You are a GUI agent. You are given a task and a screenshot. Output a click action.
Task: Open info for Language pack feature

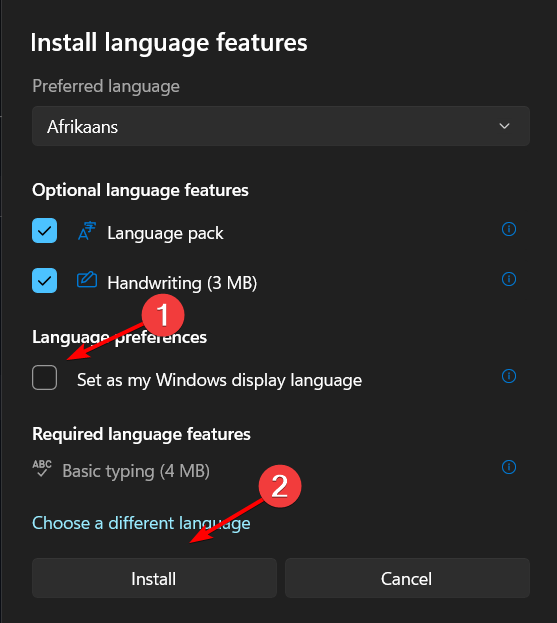pyautogui.click(x=509, y=229)
